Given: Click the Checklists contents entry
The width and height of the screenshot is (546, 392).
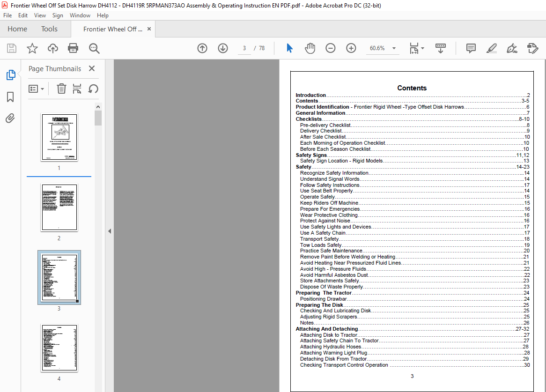Looking at the screenshot, I should coord(413,119).
